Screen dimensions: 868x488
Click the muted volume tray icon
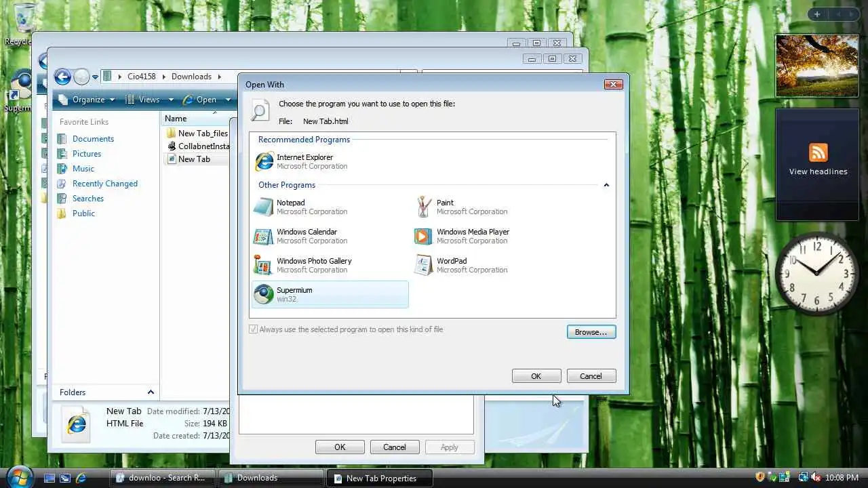point(816,477)
